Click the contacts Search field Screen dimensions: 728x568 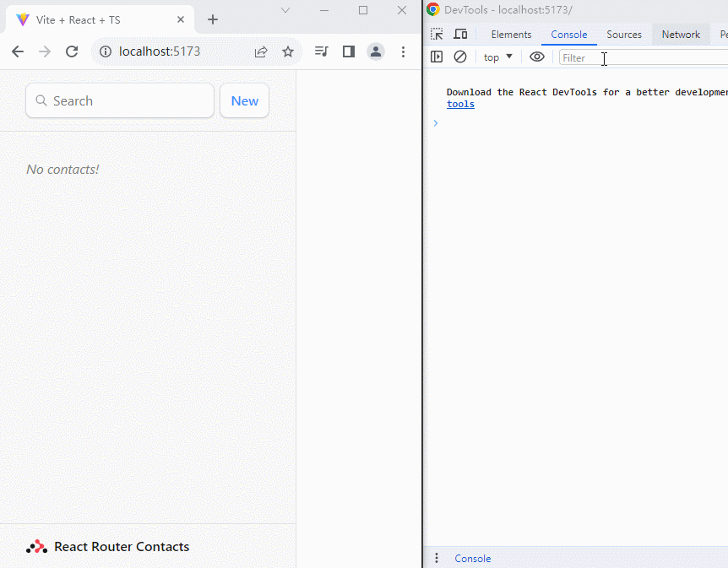pyautogui.click(x=120, y=100)
